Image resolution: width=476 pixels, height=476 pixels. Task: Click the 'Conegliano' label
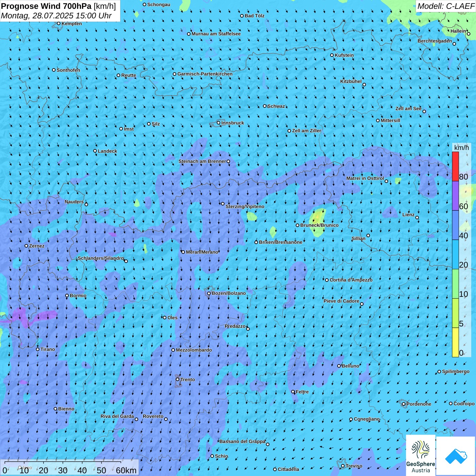coord(367,419)
